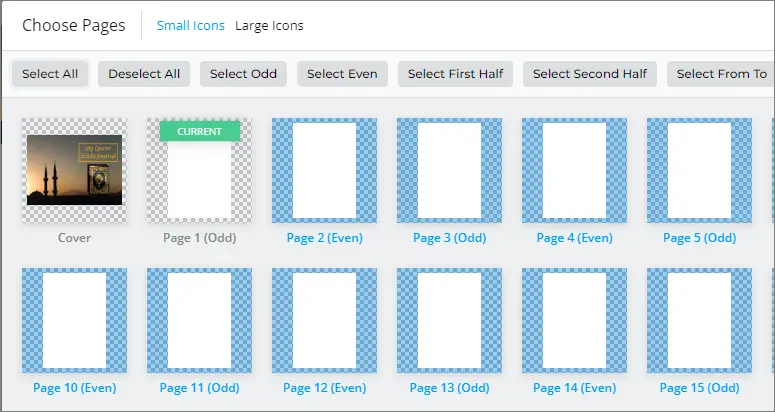Toggle Page 14 (Even) thumbnail
The image size is (775, 412).
click(x=574, y=321)
